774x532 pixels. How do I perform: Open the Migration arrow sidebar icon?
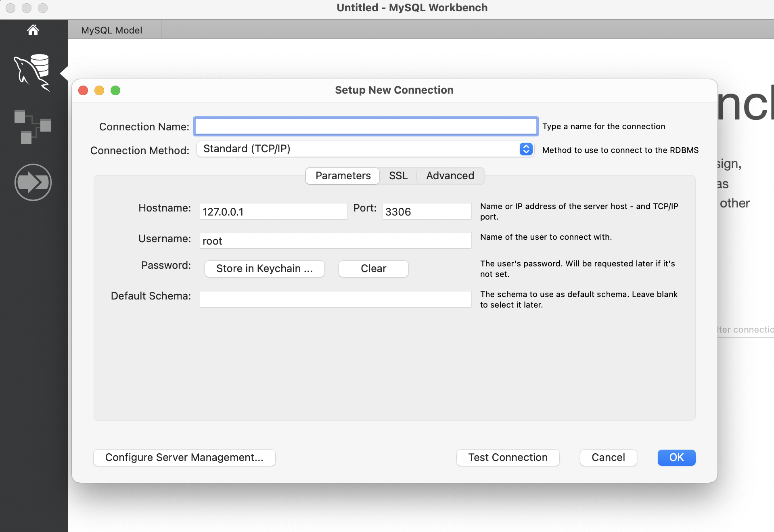pos(33,182)
